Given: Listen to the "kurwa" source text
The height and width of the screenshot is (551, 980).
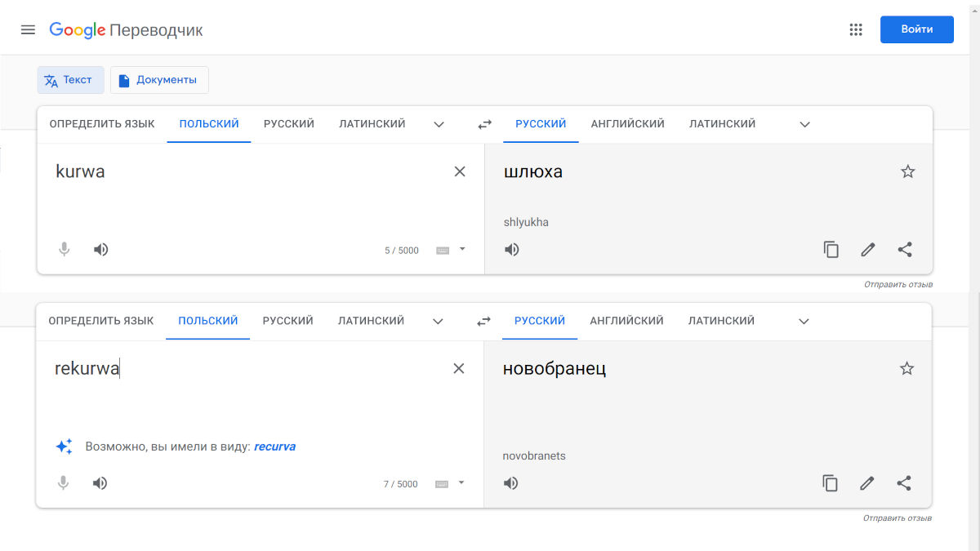Looking at the screenshot, I should pyautogui.click(x=100, y=250).
